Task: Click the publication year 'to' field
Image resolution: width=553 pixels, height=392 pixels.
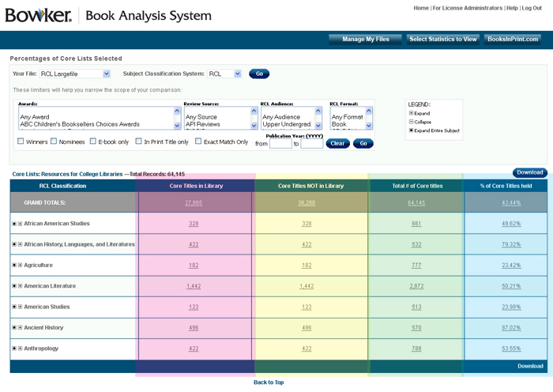Action: click(312, 144)
